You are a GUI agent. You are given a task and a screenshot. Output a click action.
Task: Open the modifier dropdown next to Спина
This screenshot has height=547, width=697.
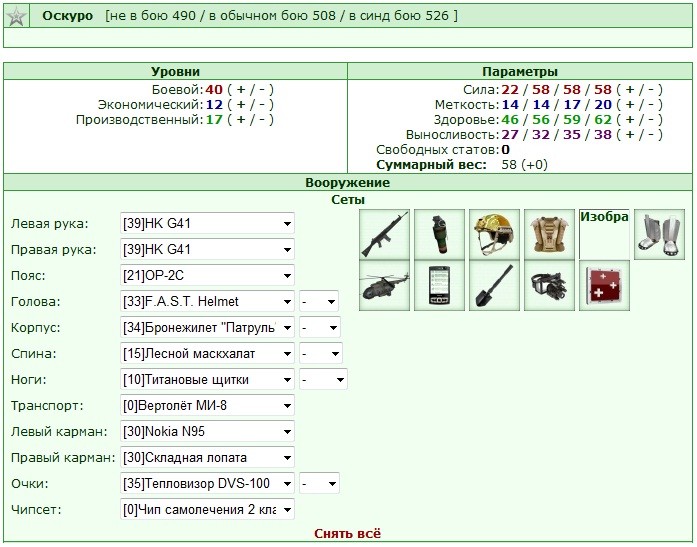(320, 354)
